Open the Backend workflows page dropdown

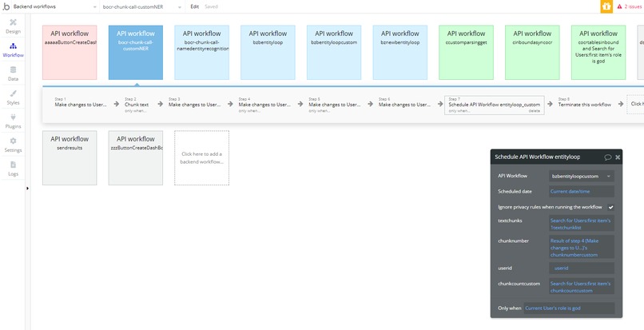55,6
